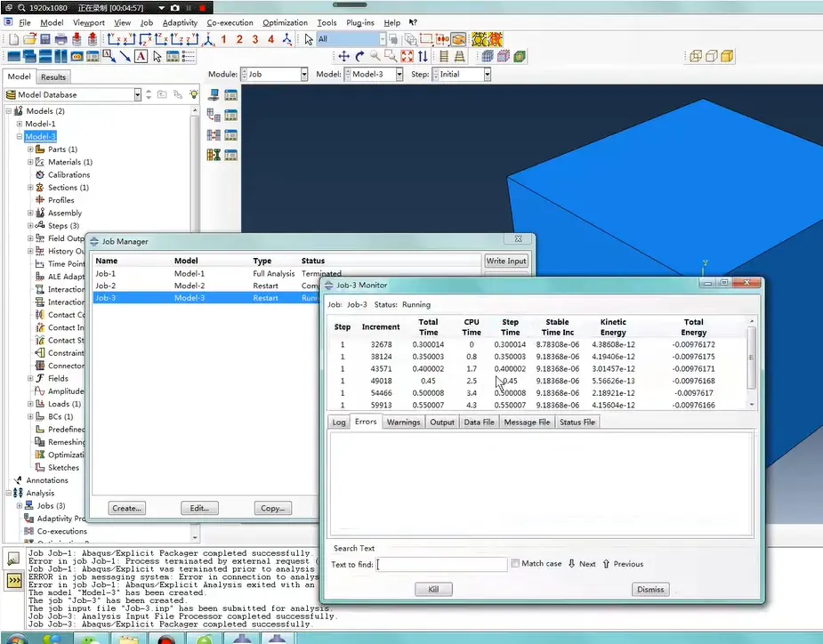The width and height of the screenshot is (823, 644).
Task: Switch to the Warnings tab
Action: coord(404,422)
